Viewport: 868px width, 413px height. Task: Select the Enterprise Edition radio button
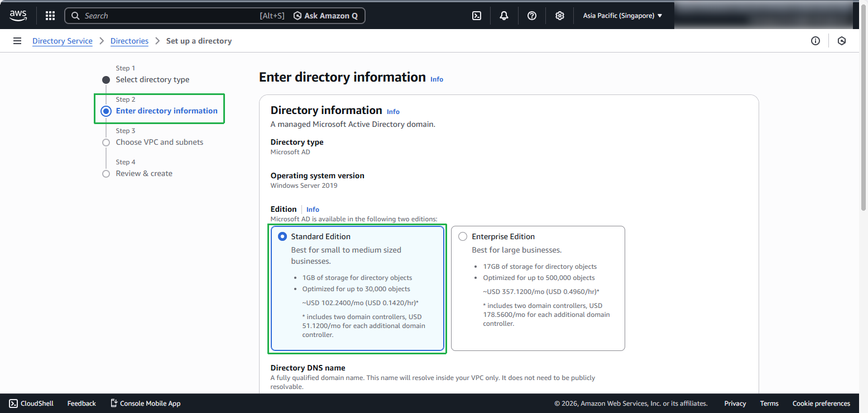coord(463,236)
